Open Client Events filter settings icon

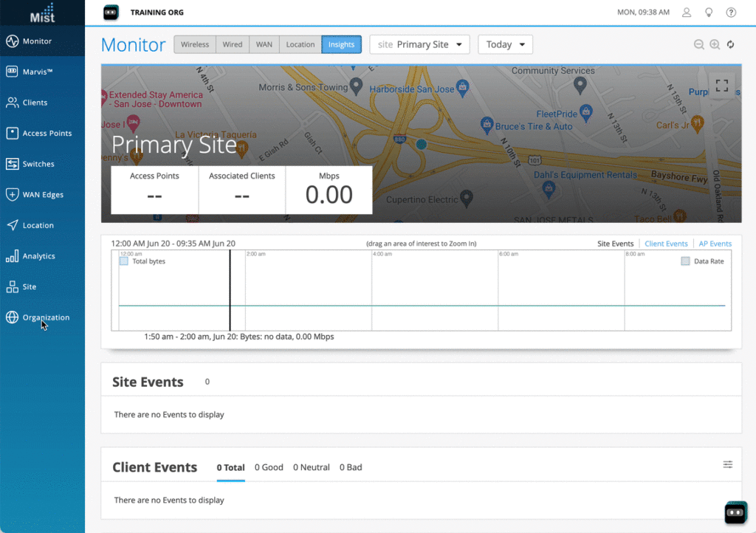click(x=728, y=464)
